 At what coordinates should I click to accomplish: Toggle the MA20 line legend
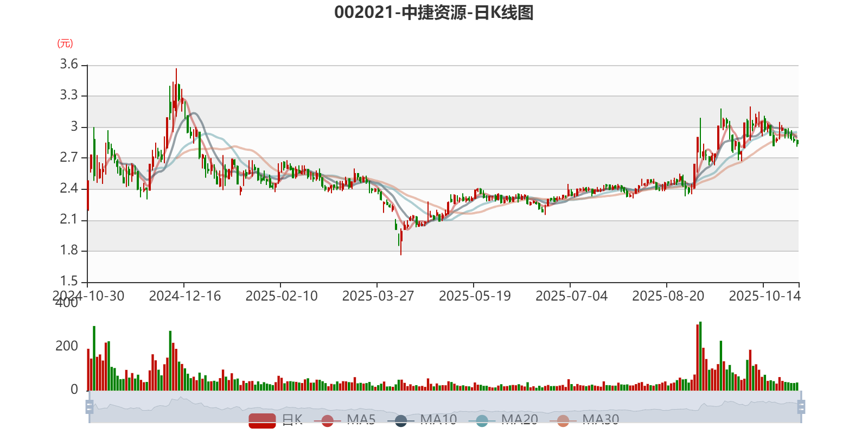click(x=503, y=420)
